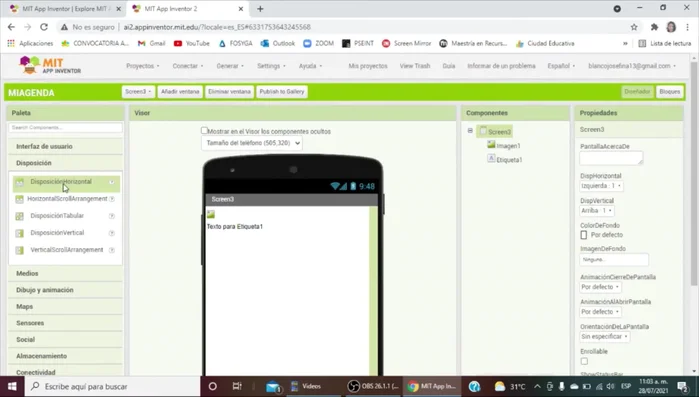699x397 pixels.
Task: Open the Screen3 screen selector dropdown
Action: point(138,92)
